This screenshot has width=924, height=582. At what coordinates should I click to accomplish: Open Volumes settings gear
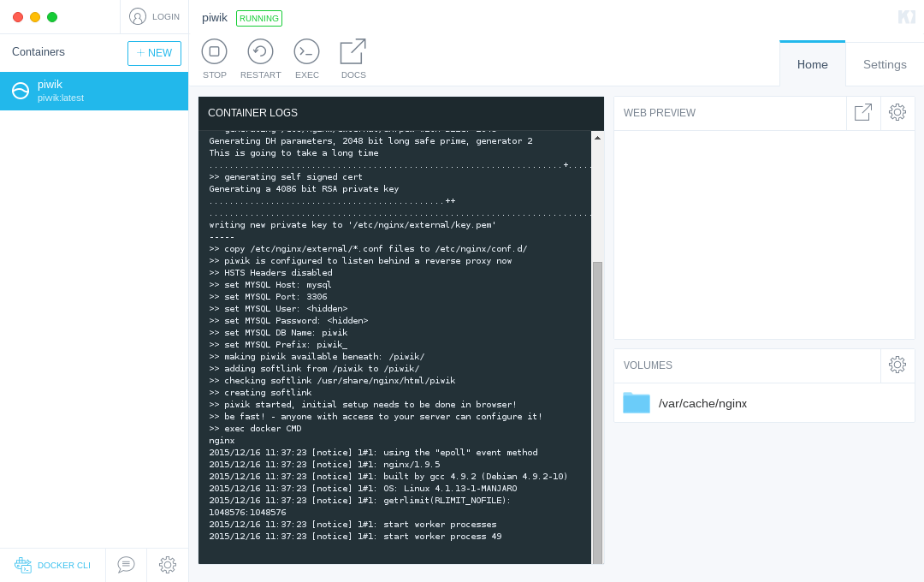897,365
